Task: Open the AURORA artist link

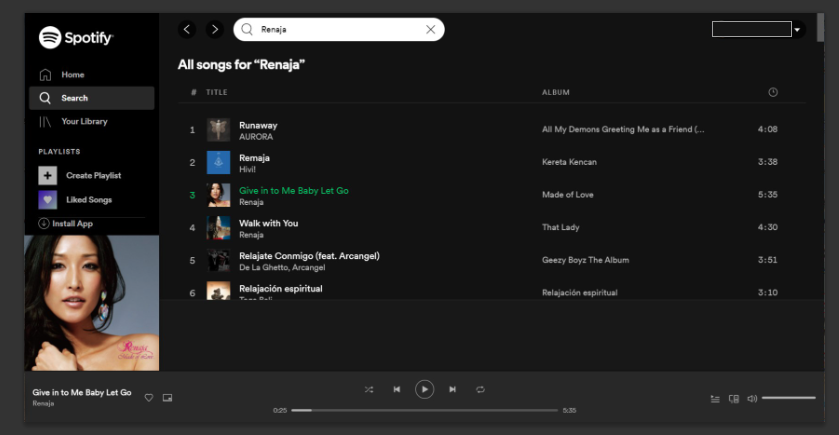Action: click(x=256, y=137)
